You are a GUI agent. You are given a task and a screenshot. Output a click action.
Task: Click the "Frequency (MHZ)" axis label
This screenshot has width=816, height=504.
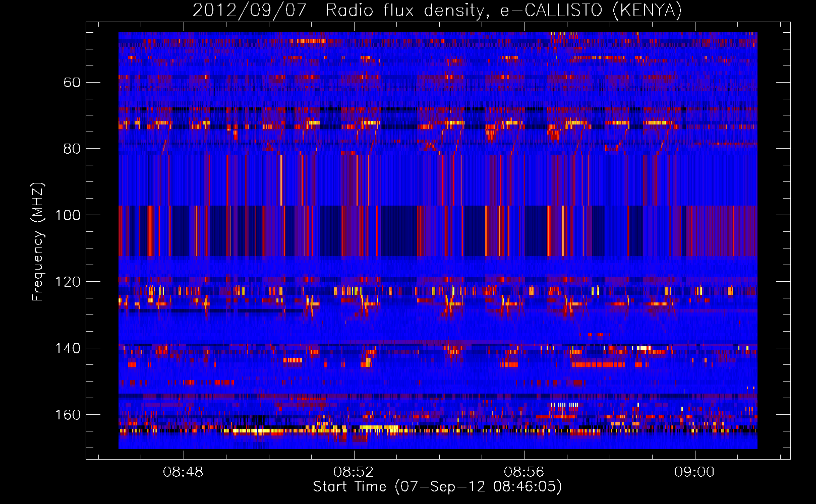click(x=38, y=242)
